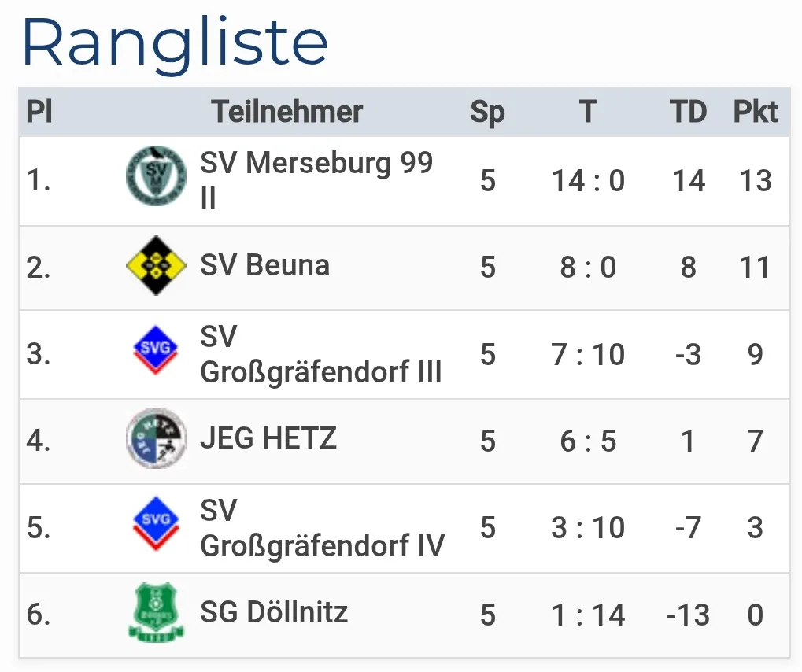
Task: Click the Pl column header
Action: [x=39, y=113]
